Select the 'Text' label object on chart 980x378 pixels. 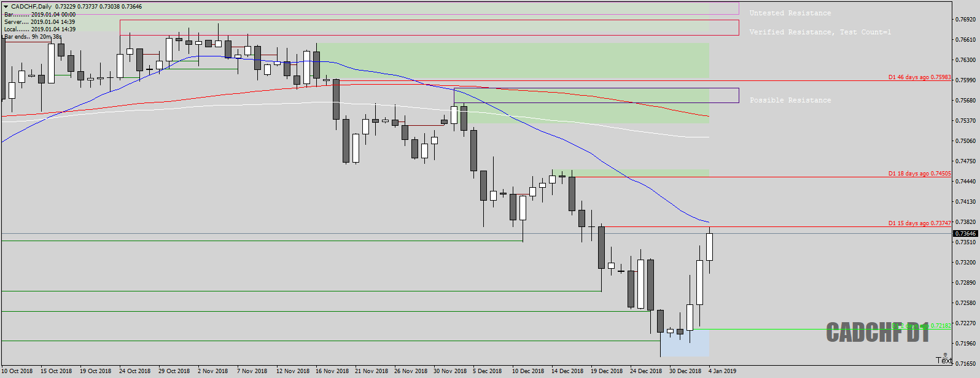(944, 360)
